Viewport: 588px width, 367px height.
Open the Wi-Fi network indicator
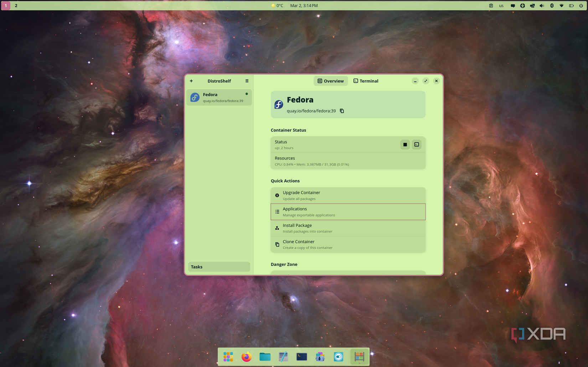pyautogui.click(x=562, y=6)
